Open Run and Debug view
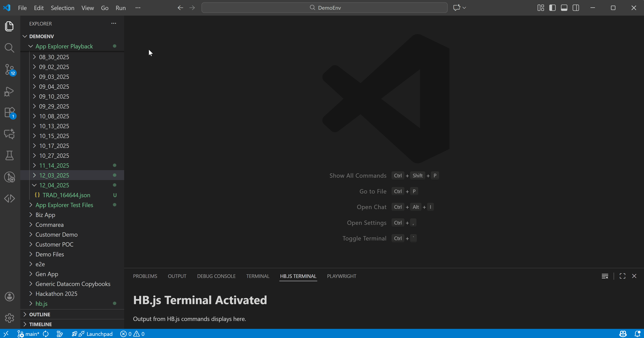The width and height of the screenshot is (644, 338). (10, 91)
